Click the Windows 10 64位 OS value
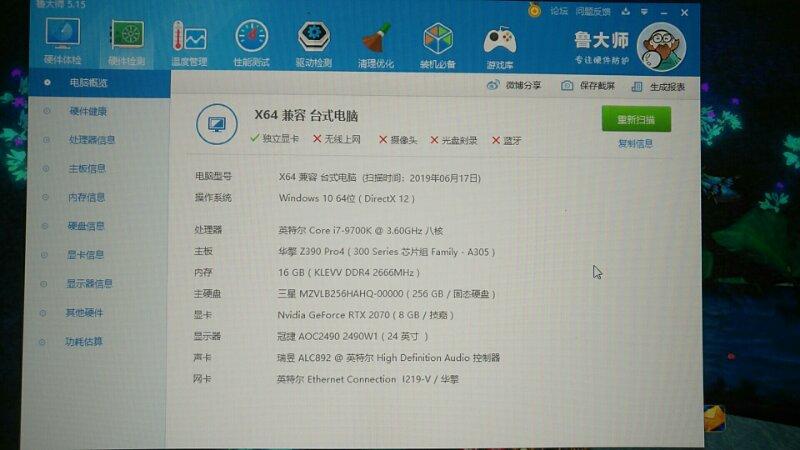This screenshot has height=450, width=800. point(346,198)
